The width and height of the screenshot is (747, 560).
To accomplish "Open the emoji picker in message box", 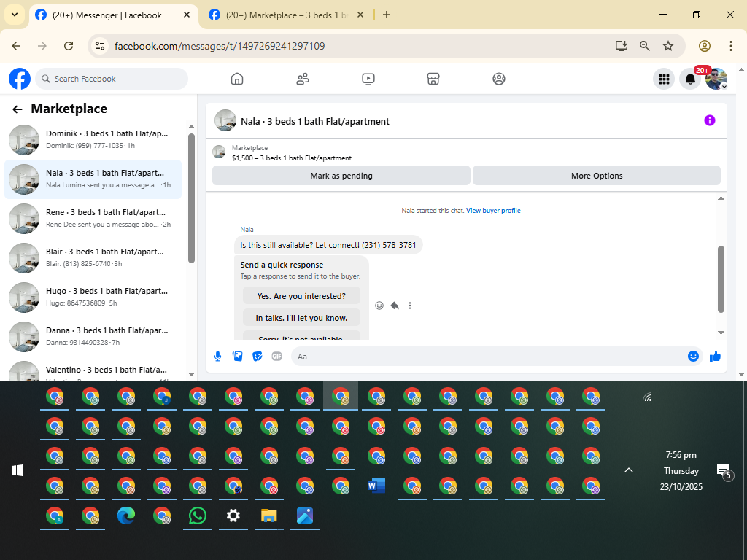I will [x=693, y=356].
